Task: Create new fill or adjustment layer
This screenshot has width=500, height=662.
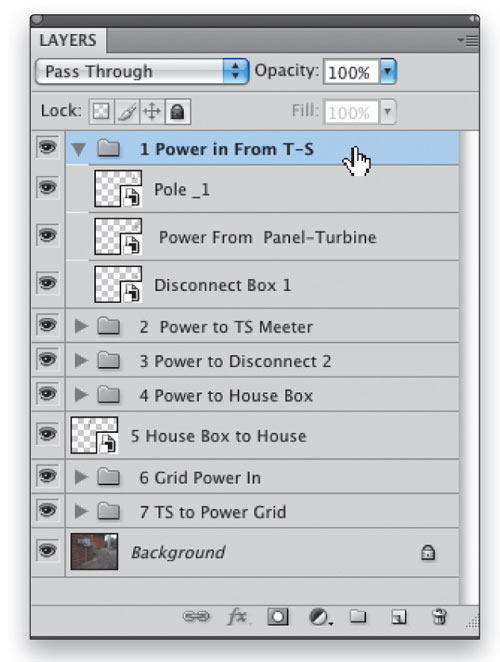Action: [319, 617]
